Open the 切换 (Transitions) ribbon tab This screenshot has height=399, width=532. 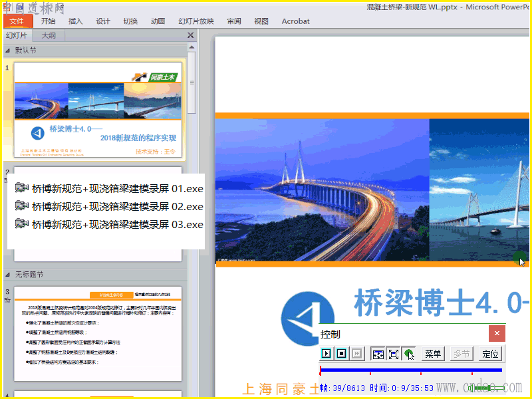(130, 21)
